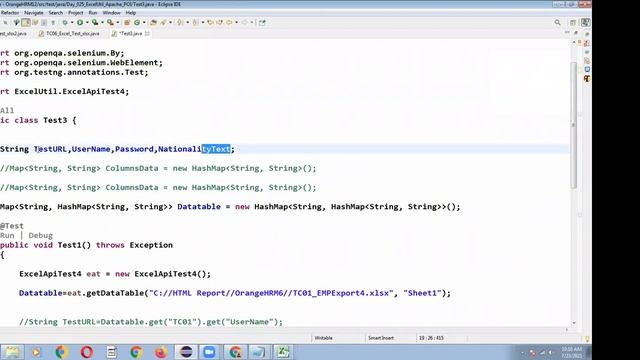Click the '@Test' annotation in the editor

coord(12,226)
